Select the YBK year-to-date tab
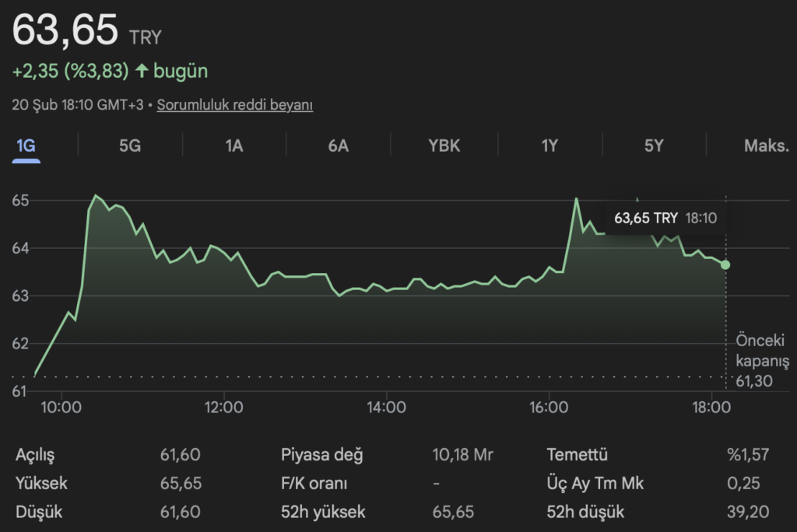 (444, 145)
